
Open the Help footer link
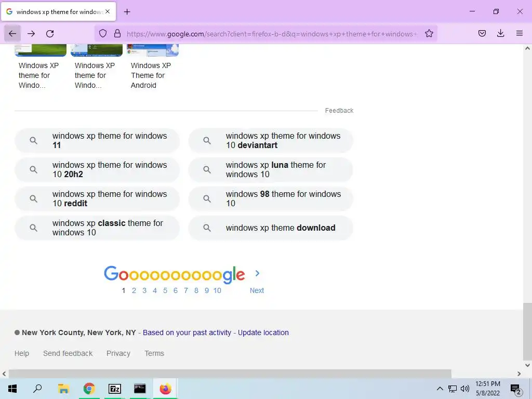tap(22, 353)
